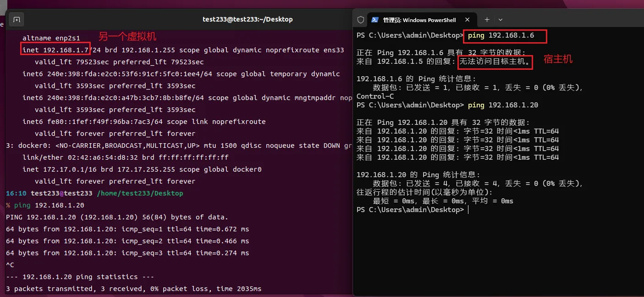Expand the new tab profile dropdown chevron
The height and width of the screenshot is (297, 644).
501,20
